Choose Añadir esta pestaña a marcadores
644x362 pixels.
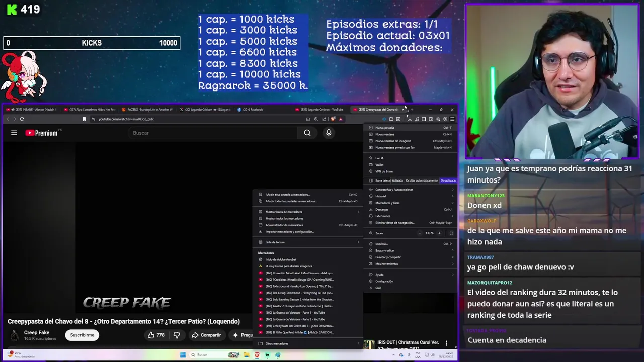point(308,195)
